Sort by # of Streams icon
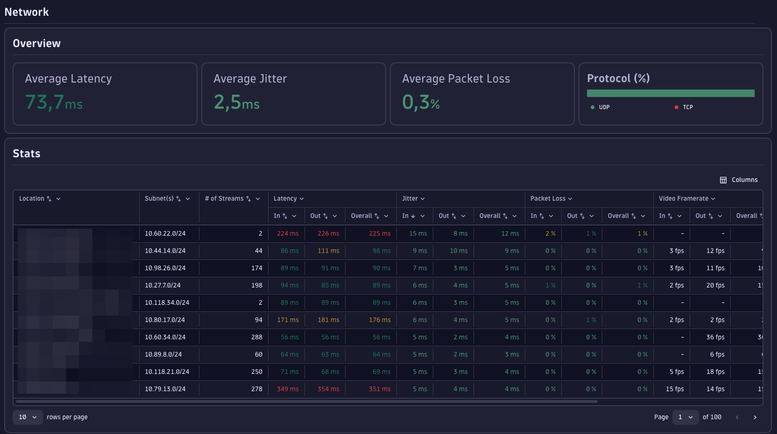 pyautogui.click(x=249, y=199)
